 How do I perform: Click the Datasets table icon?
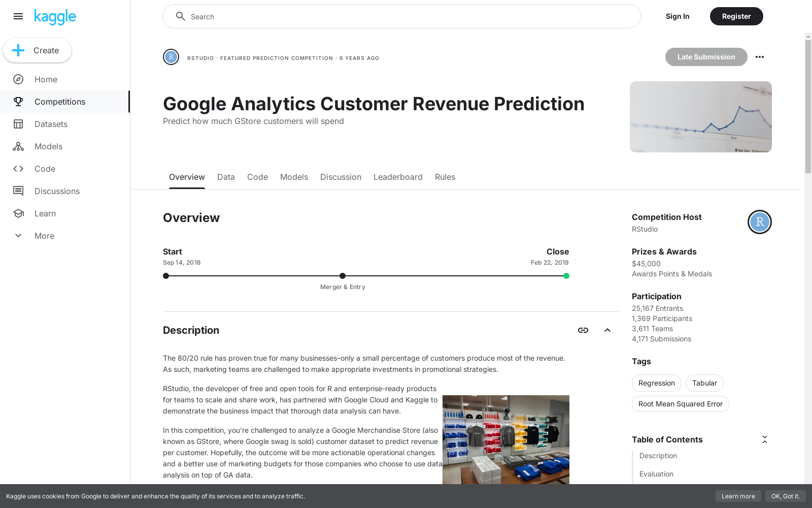pos(18,124)
